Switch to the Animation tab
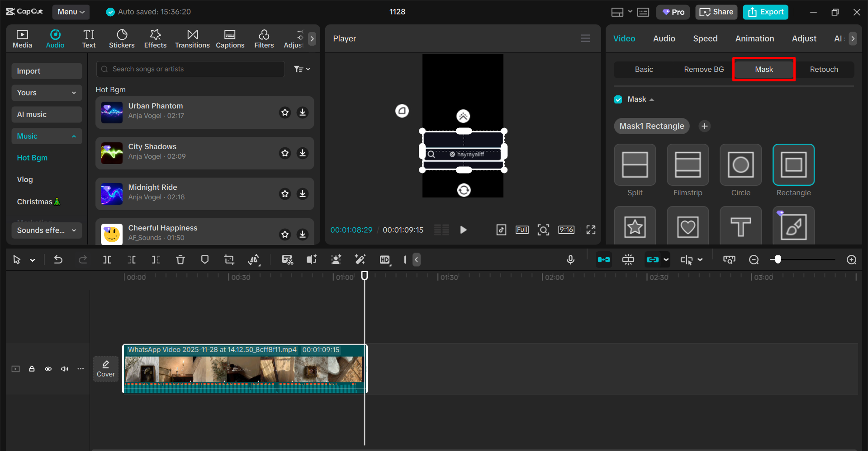 pos(754,38)
